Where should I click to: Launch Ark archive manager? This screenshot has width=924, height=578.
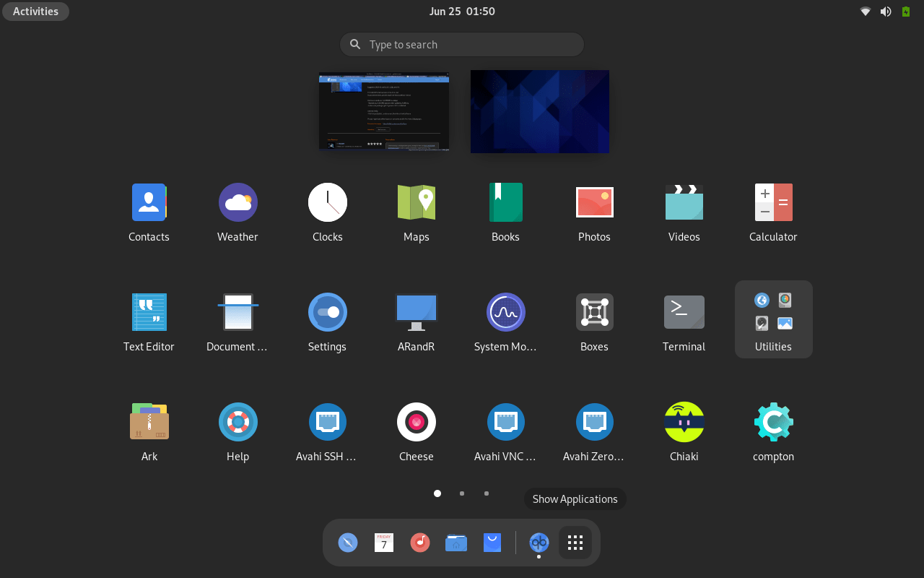(x=149, y=421)
